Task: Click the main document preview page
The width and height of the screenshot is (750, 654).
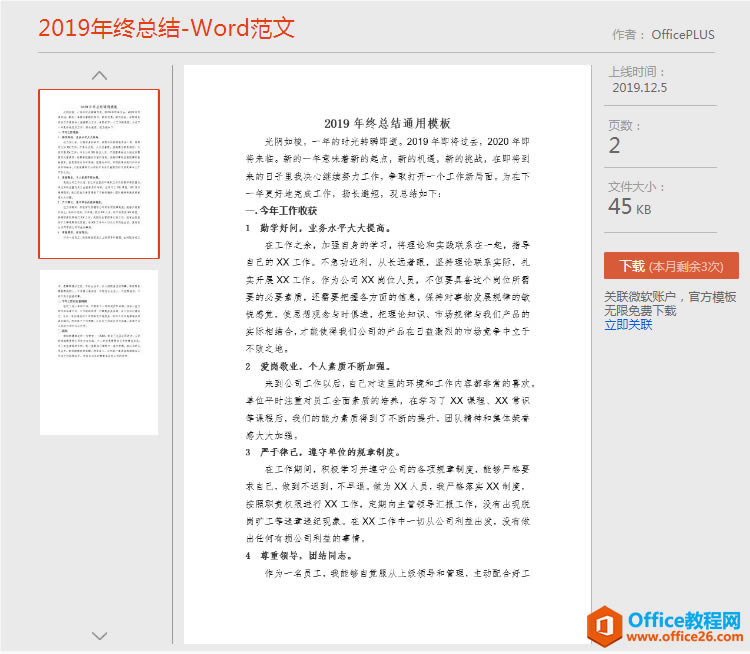Action: (387, 354)
